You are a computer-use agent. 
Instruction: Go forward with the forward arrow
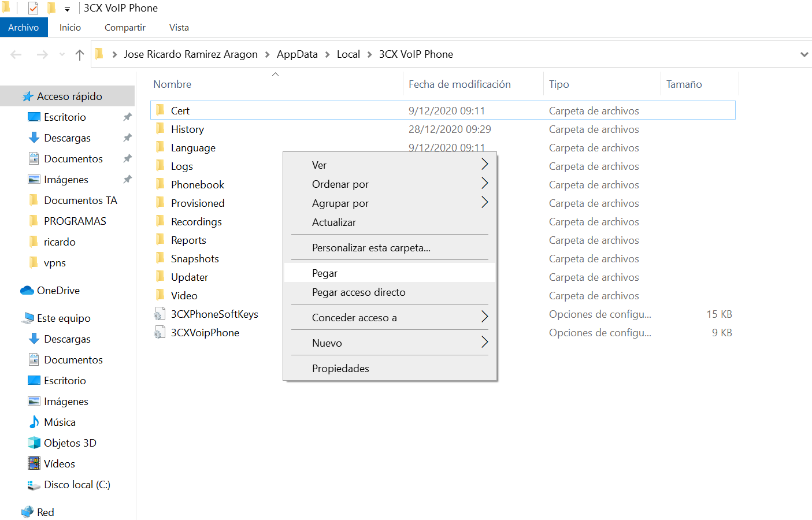click(42, 54)
